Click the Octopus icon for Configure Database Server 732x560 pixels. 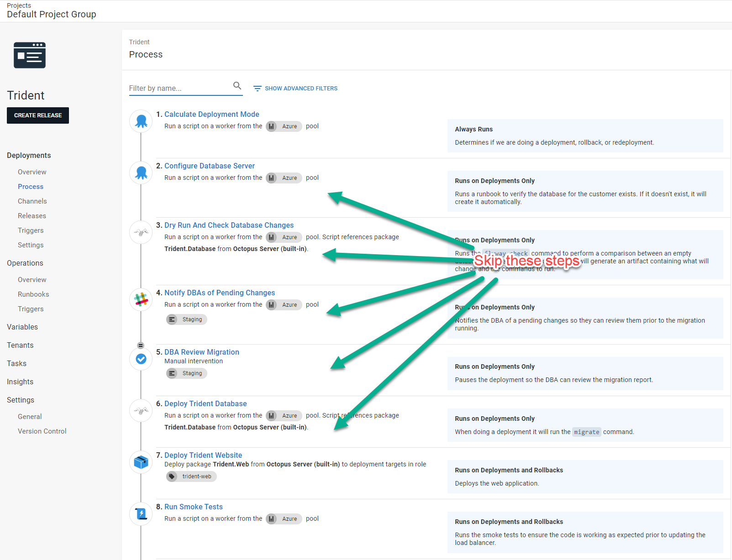point(141,173)
